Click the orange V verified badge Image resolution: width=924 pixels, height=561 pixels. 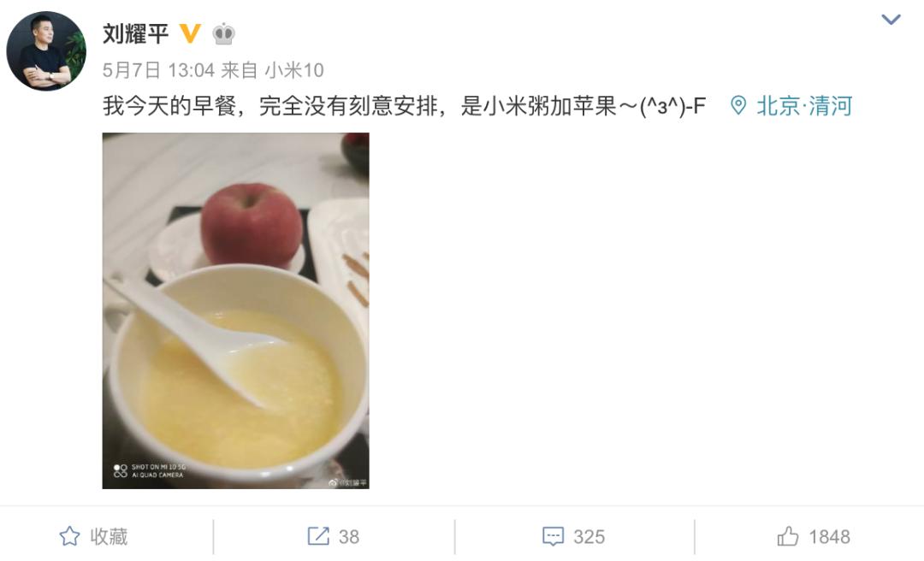190,33
